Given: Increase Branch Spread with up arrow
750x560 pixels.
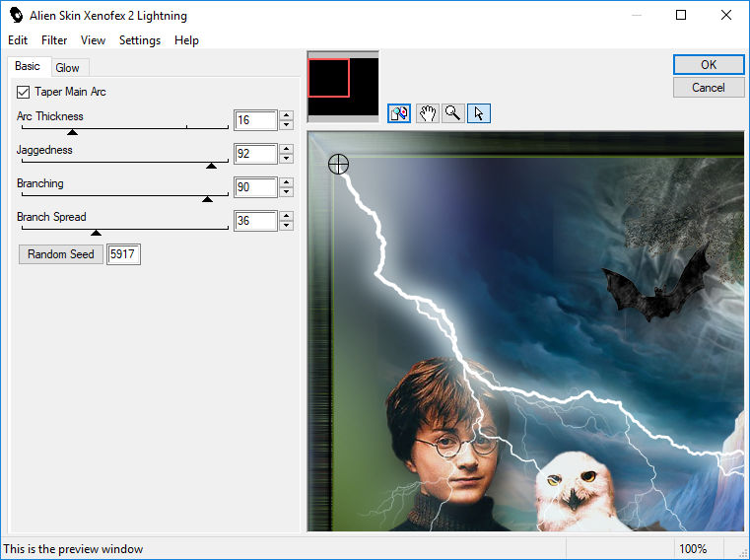Looking at the screenshot, I should (x=286, y=216).
